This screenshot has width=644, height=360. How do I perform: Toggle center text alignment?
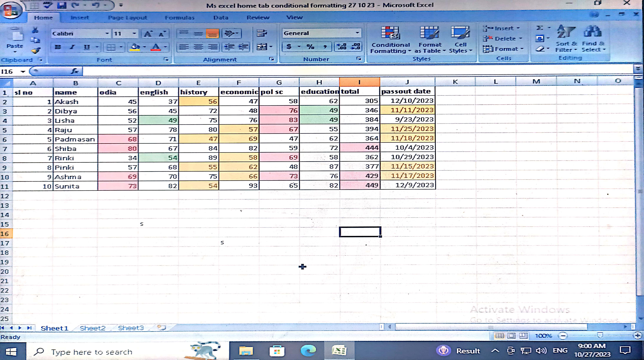click(198, 47)
